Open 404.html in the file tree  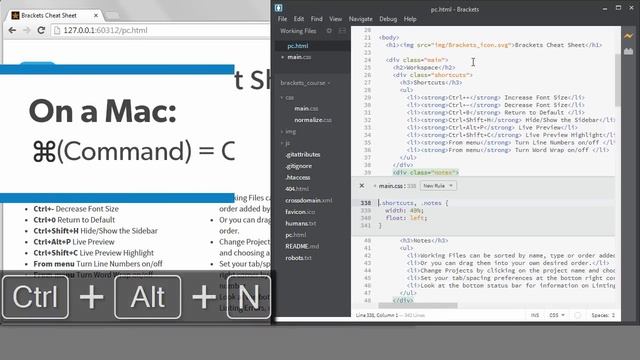coord(297,189)
